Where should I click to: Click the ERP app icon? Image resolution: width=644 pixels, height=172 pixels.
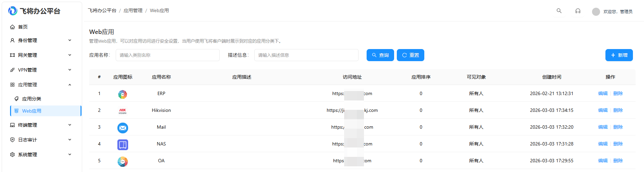[x=123, y=94]
